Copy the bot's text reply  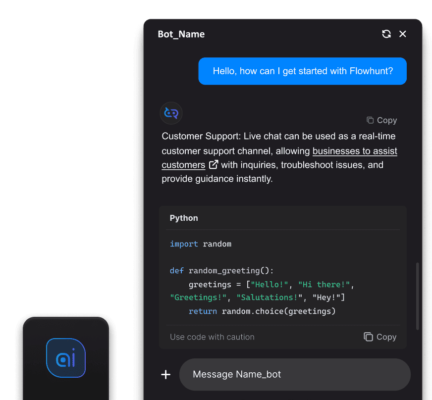382,120
